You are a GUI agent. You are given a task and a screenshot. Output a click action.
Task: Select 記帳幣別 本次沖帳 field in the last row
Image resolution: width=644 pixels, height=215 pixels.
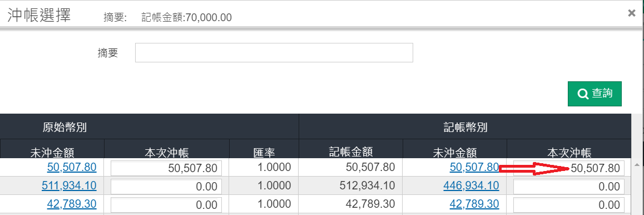(x=569, y=205)
